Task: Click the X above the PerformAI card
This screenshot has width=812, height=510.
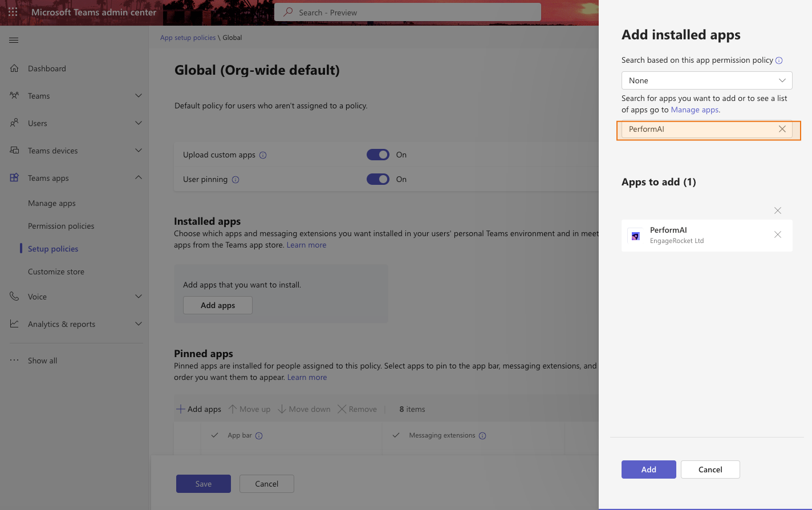Action: (778, 211)
